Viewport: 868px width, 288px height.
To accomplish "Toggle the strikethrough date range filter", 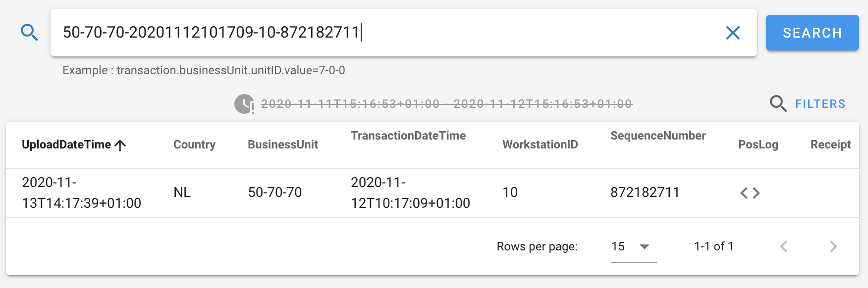I will (x=446, y=104).
